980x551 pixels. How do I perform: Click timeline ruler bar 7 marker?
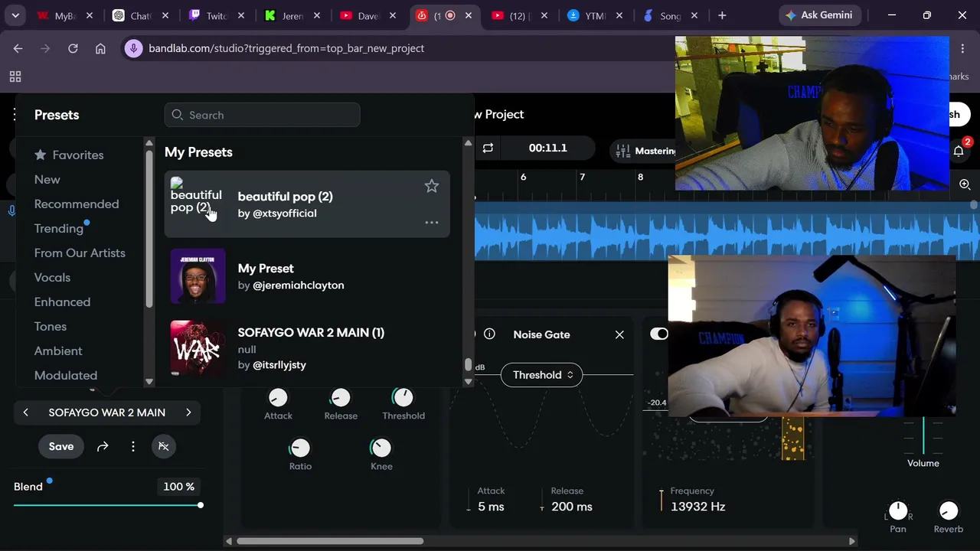pos(582,177)
